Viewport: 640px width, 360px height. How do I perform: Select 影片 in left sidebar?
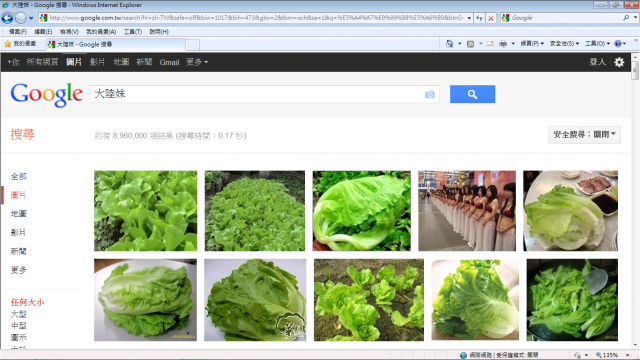18,233
